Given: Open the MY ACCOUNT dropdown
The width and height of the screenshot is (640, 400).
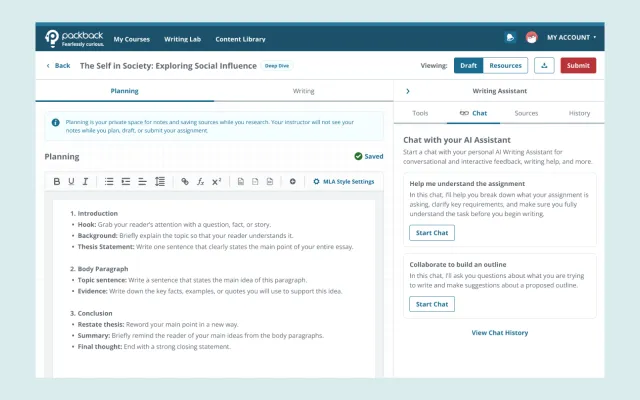Looking at the screenshot, I should pyautogui.click(x=572, y=38).
